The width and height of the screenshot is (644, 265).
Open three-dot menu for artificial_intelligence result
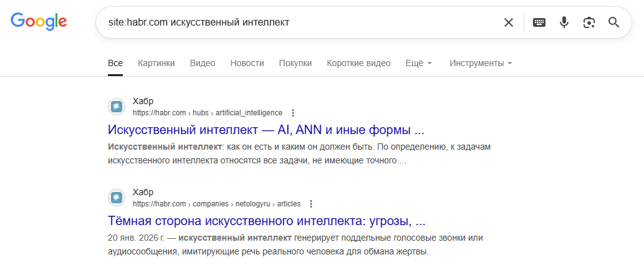293,113
